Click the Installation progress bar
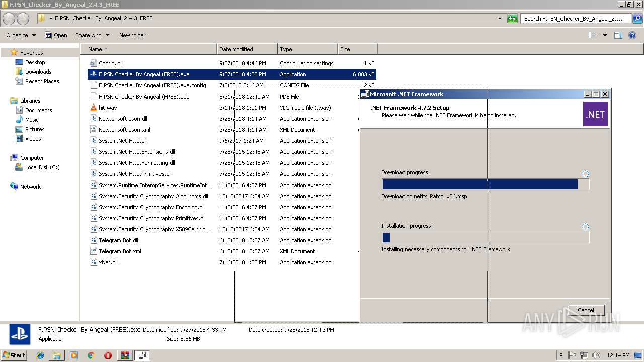644x362 pixels. [x=485, y=237]
